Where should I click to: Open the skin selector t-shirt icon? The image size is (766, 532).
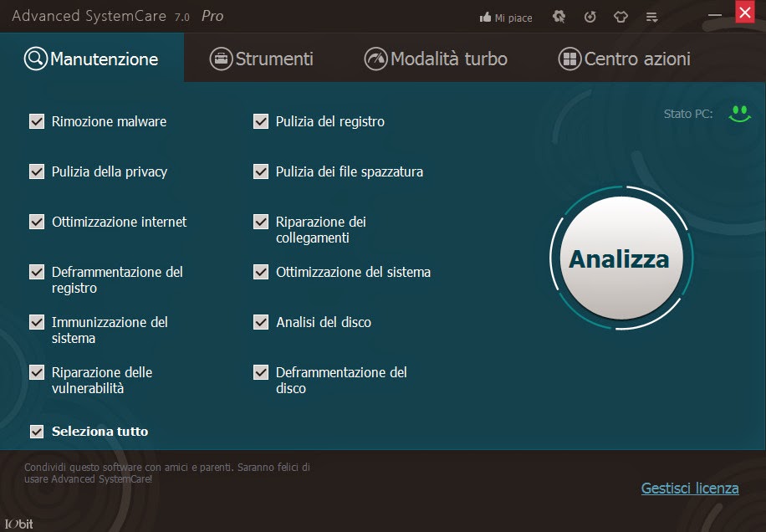(620, 16)
